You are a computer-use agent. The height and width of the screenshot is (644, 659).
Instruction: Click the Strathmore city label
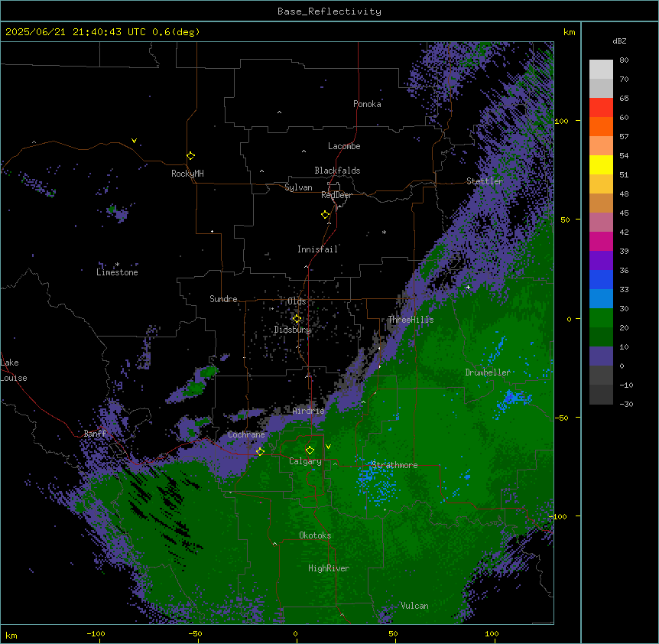click(394, 465)
